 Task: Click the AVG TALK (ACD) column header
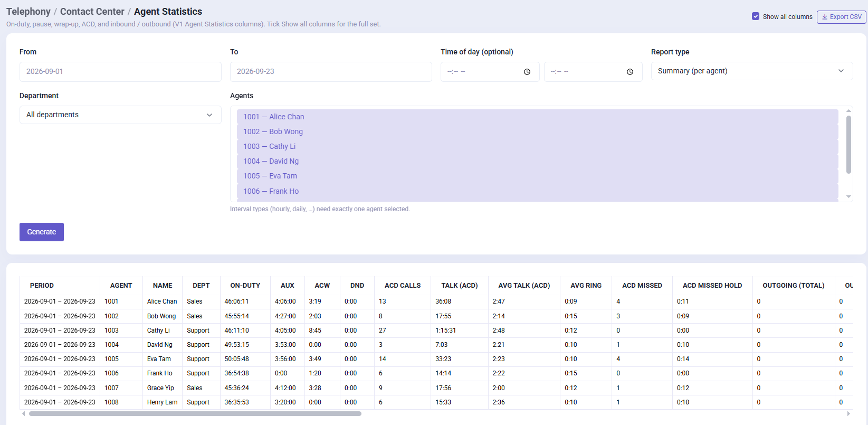(x=524, y=286)
